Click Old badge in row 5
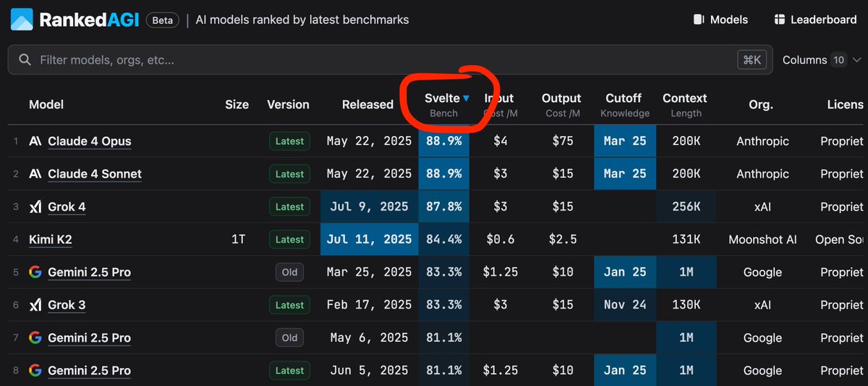Image resolution: width=868 pixels, height=386 pixels. pos(289,272)
